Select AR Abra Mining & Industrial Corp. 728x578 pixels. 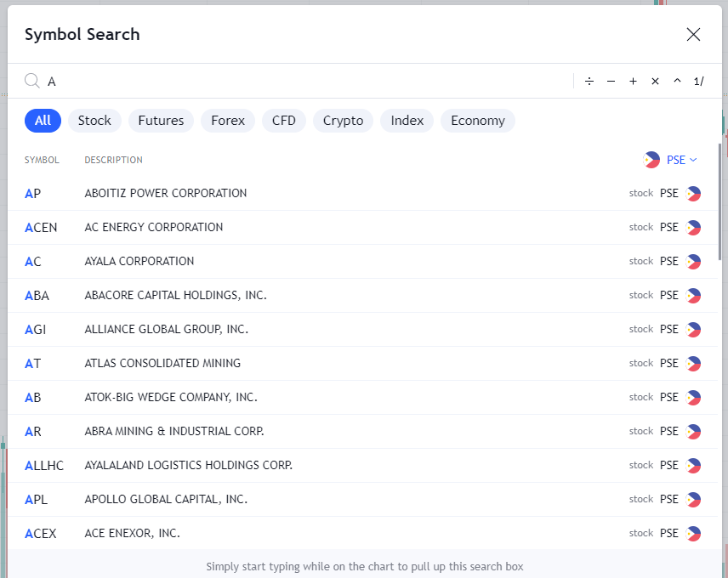coord(362,432)
